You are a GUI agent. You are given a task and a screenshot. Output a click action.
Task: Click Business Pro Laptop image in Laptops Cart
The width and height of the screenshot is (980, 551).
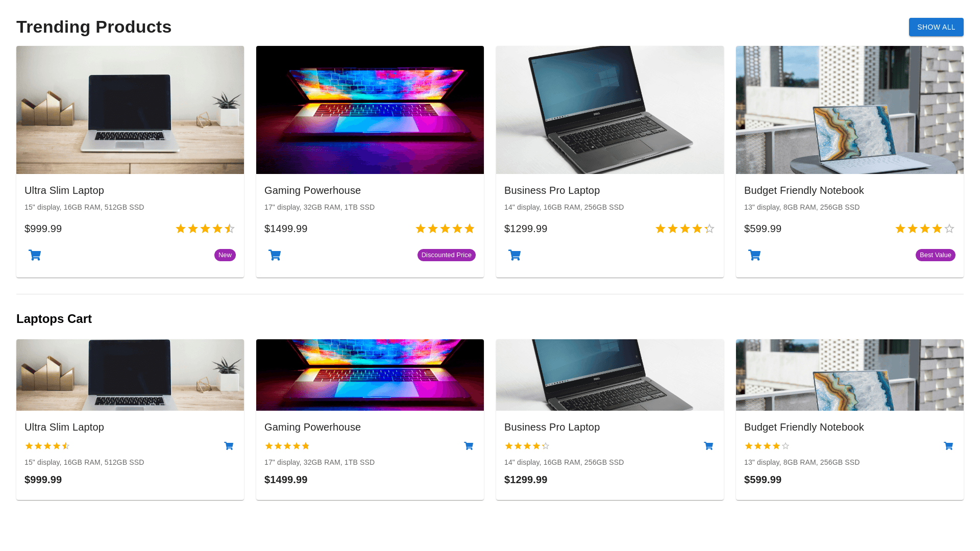point(610,375)
